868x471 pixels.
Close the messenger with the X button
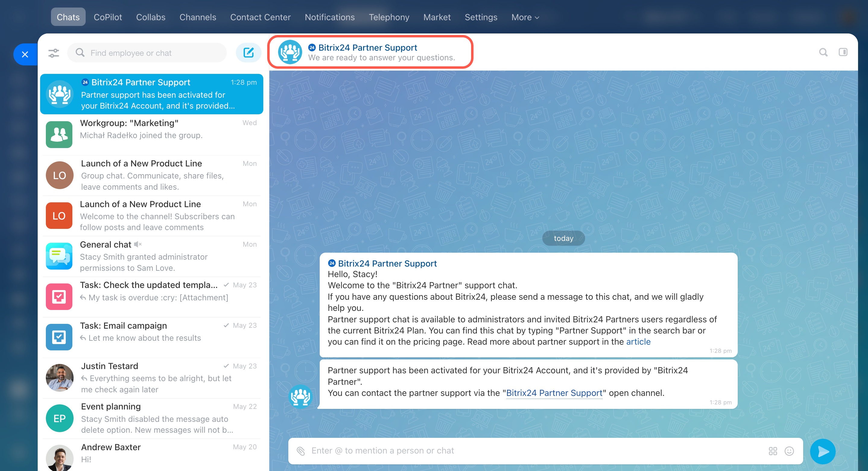[x=25, y=54]
